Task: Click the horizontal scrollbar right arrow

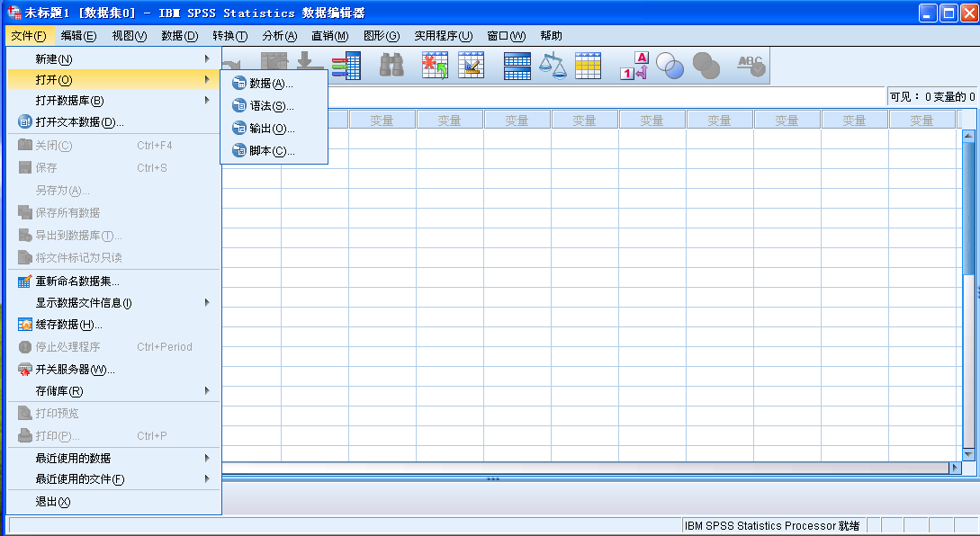Action: [x=955, y=468]
